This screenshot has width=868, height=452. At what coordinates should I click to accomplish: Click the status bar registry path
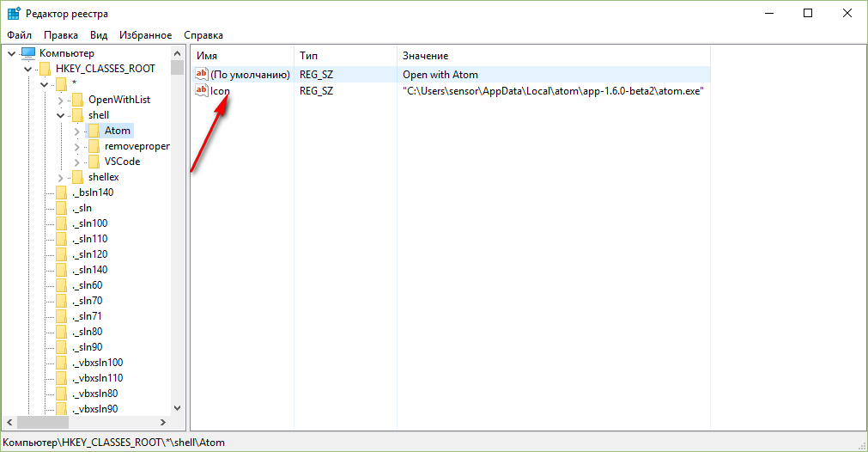(x=113, y=443)
